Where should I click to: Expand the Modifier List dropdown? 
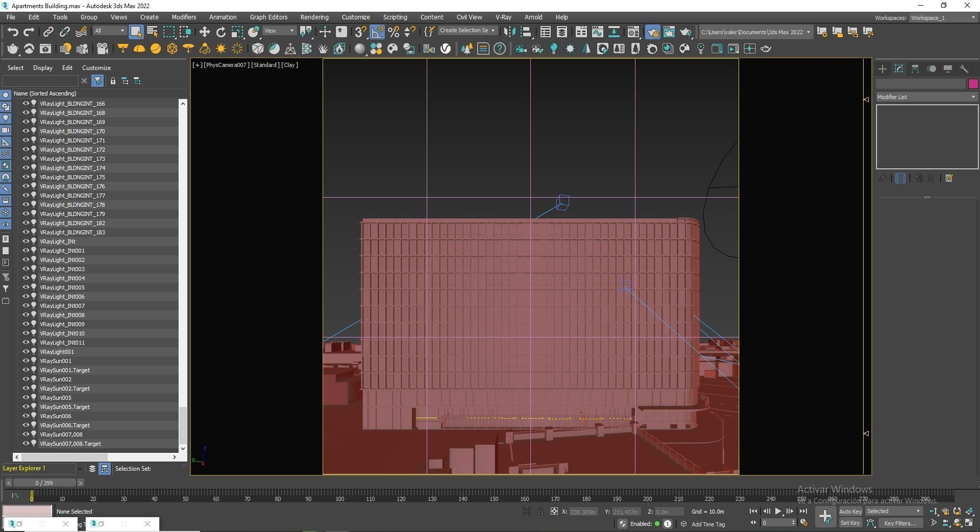click(x=926, y=97)
